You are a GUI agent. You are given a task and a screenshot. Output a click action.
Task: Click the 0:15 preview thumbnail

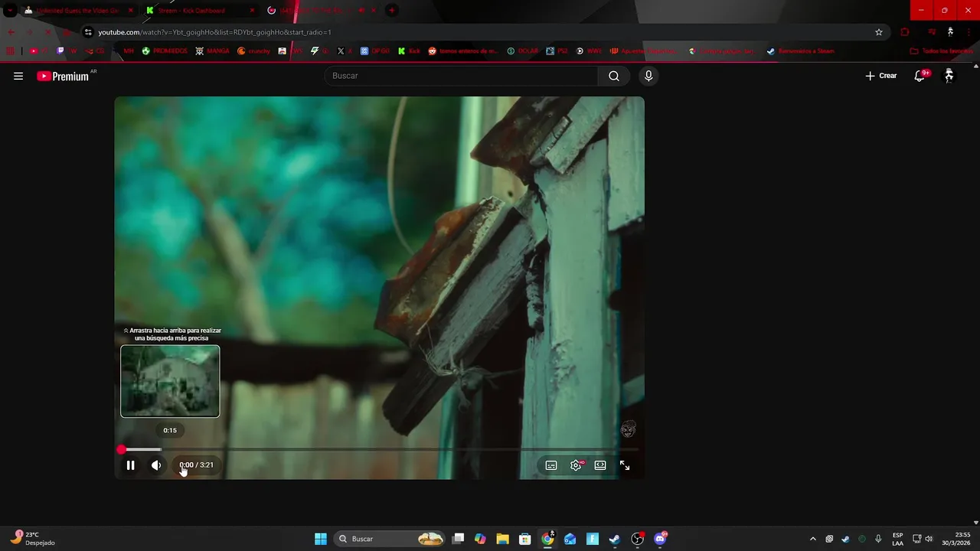coord(170,381)
